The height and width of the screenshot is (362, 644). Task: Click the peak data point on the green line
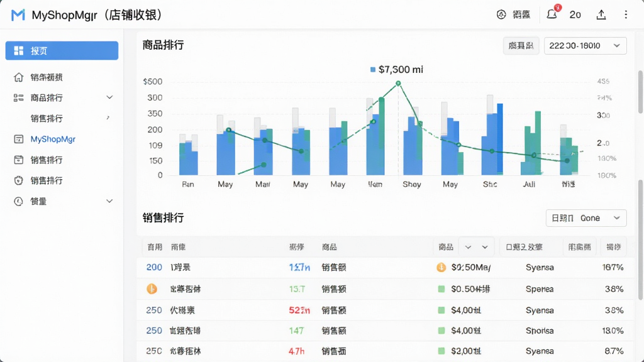(x=398, y=84)
